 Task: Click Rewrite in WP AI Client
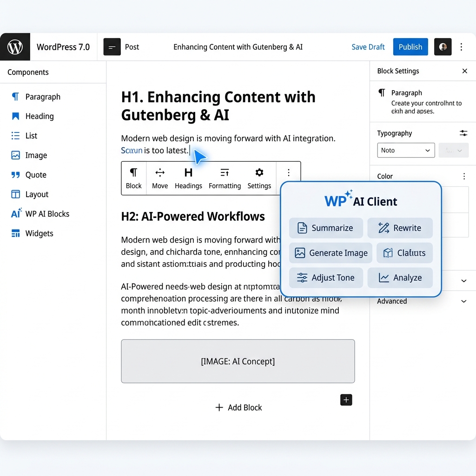click(400, 228)
